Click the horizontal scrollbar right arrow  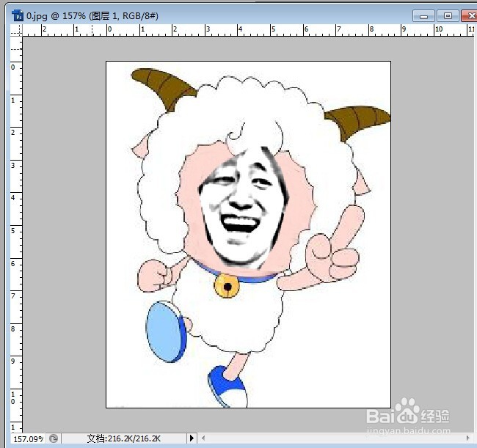[468, 438]
